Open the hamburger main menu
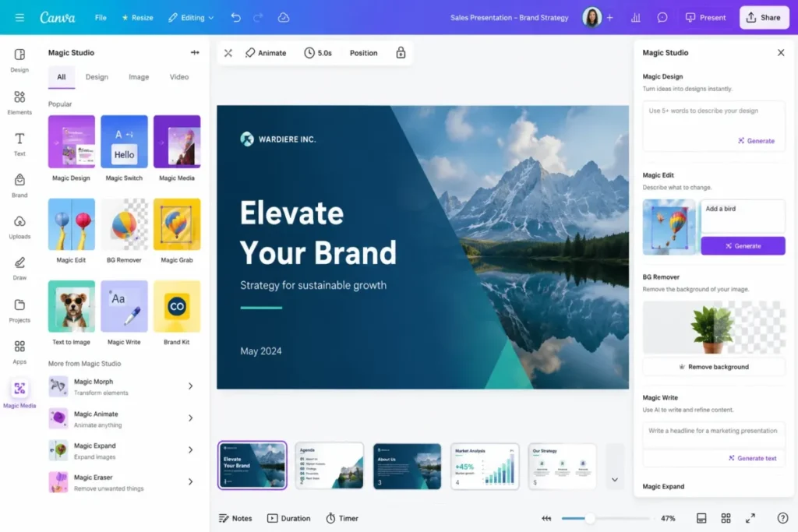The width and height of the screenshot is (798, 532). pos(19,18)
